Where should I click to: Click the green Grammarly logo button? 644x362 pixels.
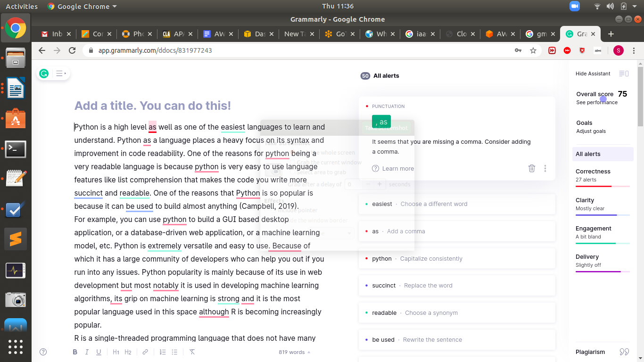[44, 74]
